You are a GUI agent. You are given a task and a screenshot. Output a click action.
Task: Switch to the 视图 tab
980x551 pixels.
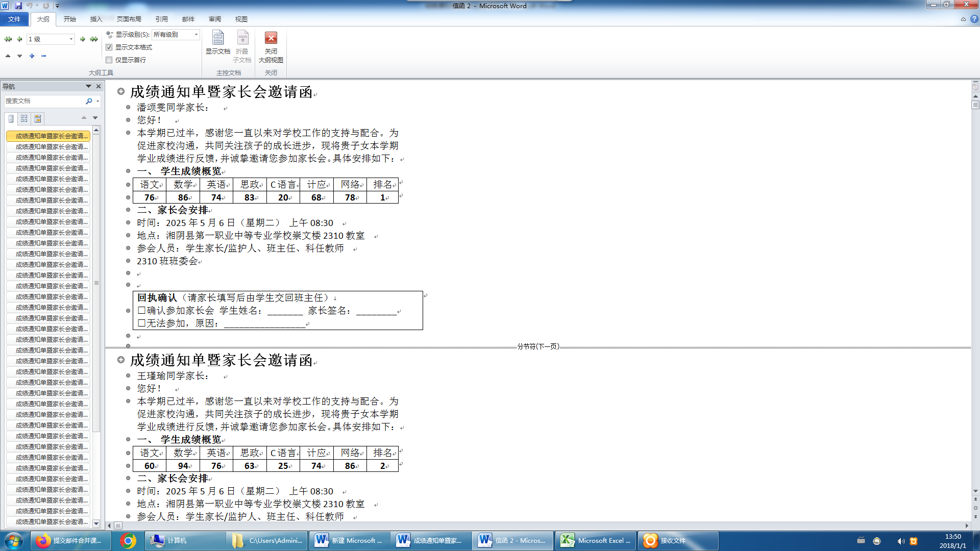click(241, 19)
